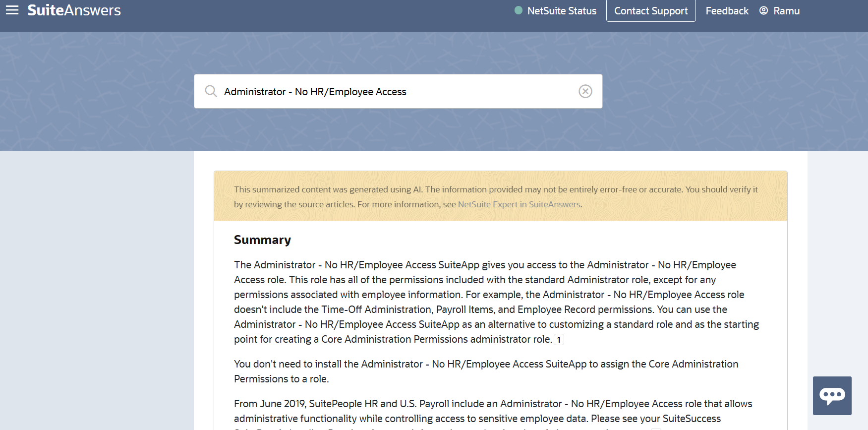Image resolution: width=868 pixels, height=430 pixels.
Task: Check the green NetSuite Status indicator dot
Action: click(x=519, y=10)
